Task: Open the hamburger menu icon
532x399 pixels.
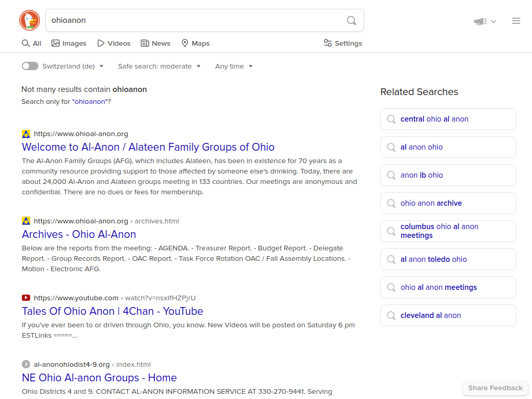Action: (x=516, y=21)
